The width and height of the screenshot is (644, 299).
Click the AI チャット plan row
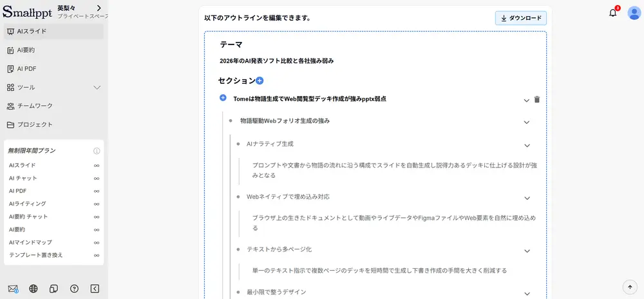tap(54, 178)
